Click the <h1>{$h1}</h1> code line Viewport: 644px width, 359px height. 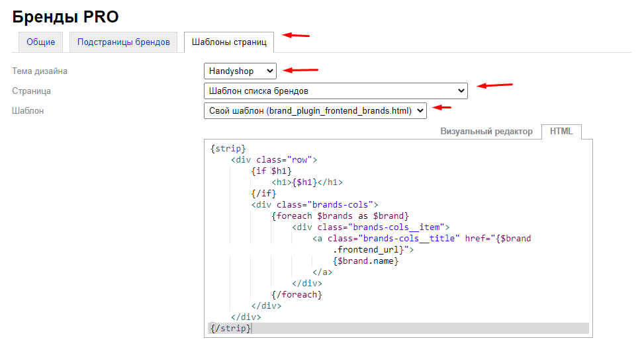click(306, 182)
